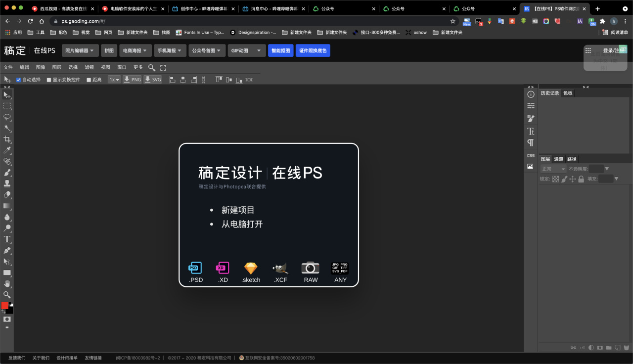Delete layer with trash icon
Viewport: 633px width, 364px height.
pyautogui.click(x=626, y=347)
